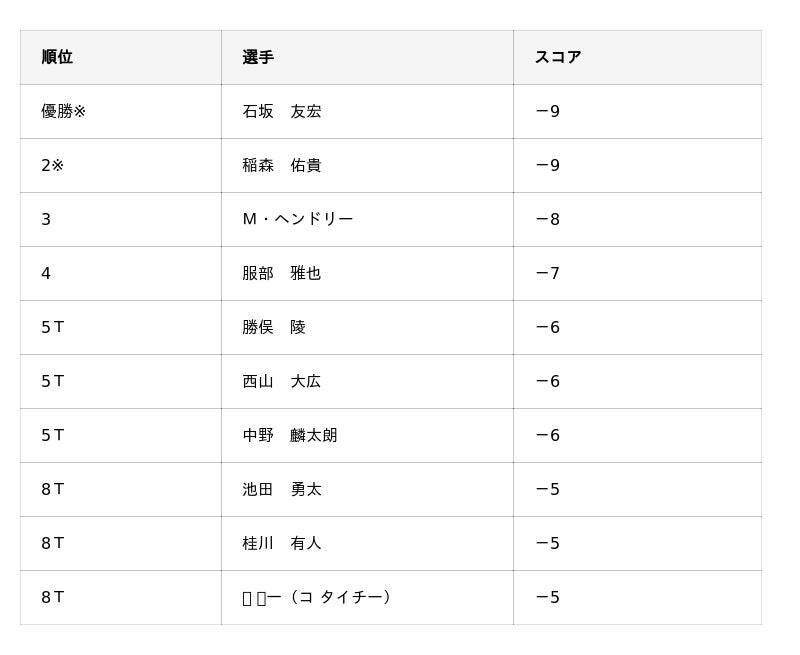Select player name 西山 大広

(x=282, y=381)
